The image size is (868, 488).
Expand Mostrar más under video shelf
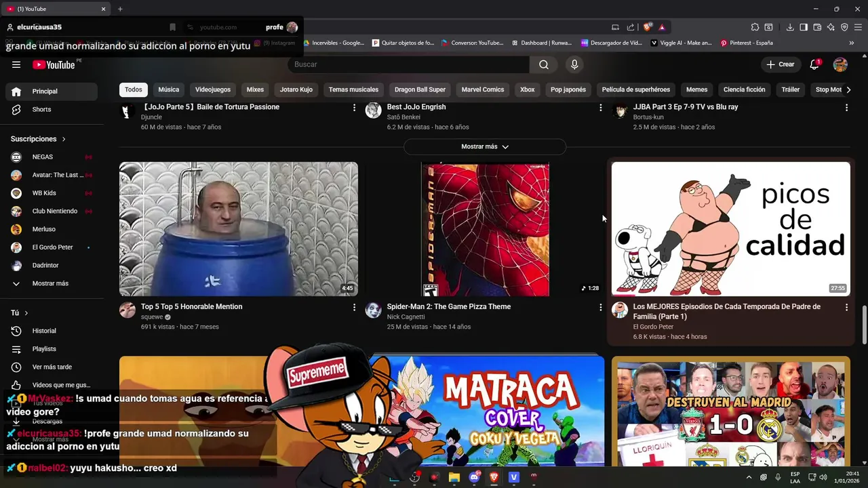(x=485, y=146)
